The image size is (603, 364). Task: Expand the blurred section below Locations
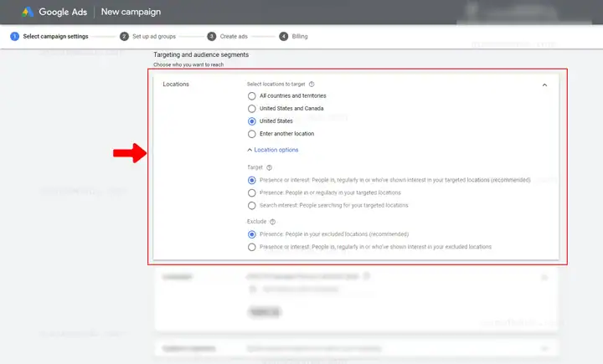(x=544, y=277)
